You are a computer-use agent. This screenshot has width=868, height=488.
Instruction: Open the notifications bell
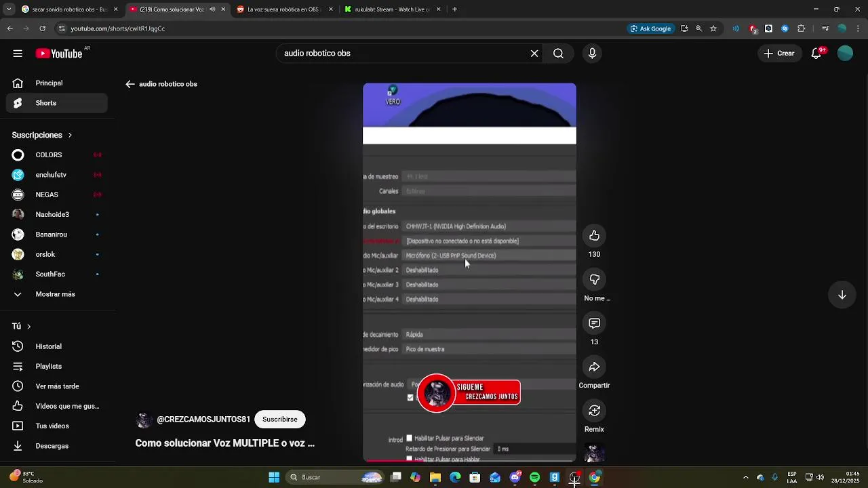(816, 54)
